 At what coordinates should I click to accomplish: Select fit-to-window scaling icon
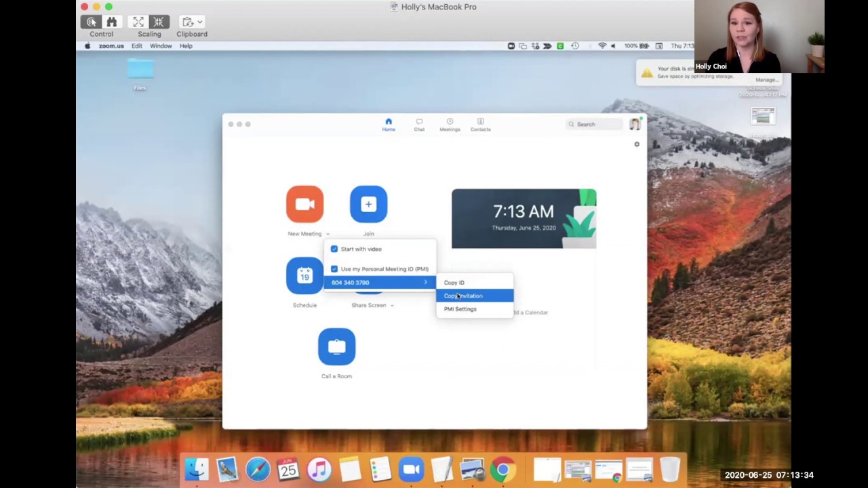click(x=138, y=22)
